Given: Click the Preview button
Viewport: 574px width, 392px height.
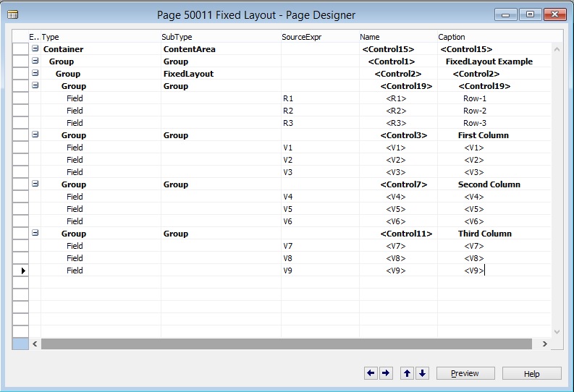Looking at the screenshot, I should click(465, 373).
